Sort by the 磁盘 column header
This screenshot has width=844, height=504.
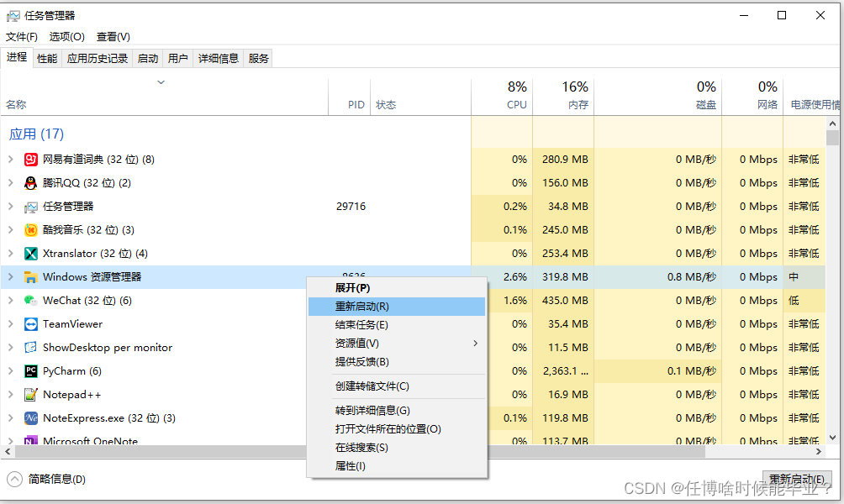pos(657,97)
